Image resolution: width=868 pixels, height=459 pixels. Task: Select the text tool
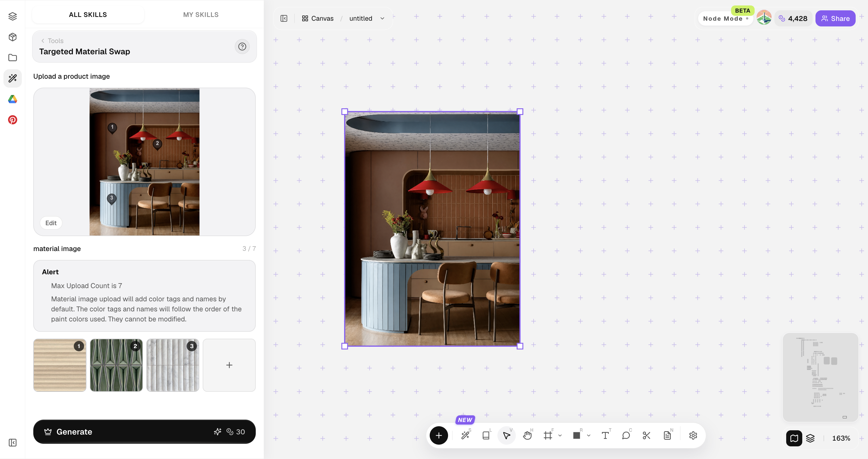pyautogui.click(x=605, y=435)
